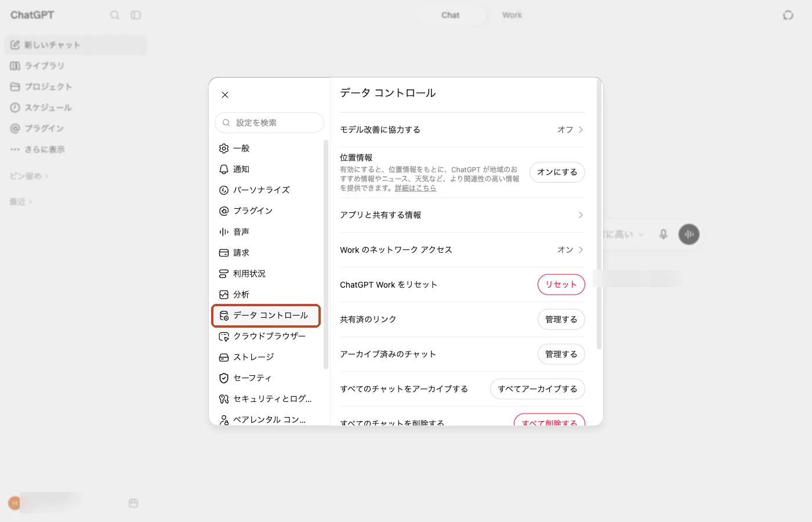Expand モデル改善に協力する chevron
This screenshot has width=812, height=522.
(581, 130)
